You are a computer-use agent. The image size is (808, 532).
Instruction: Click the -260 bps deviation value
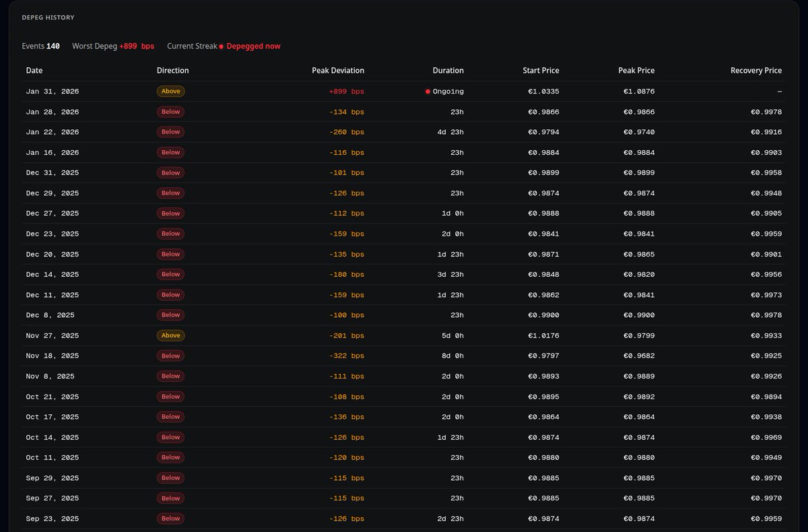pos(347,132)
